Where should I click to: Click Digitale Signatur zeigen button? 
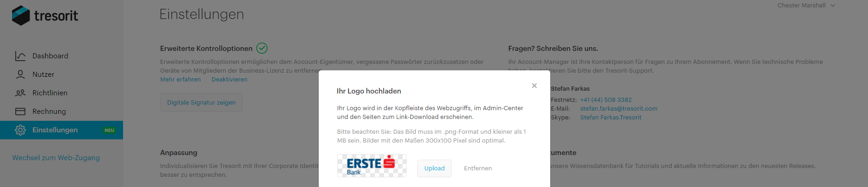click(x=201, y=102)
